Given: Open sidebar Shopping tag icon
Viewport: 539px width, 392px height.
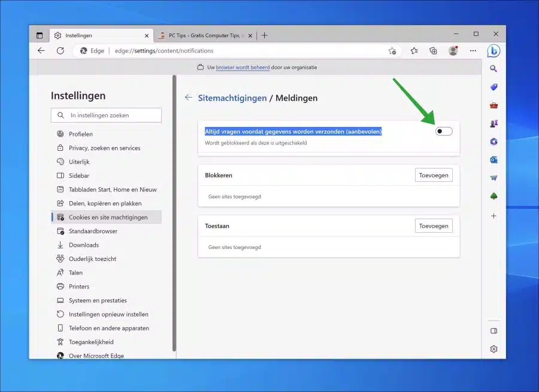Looking at the screenshot, I should [x=493, y=87].
